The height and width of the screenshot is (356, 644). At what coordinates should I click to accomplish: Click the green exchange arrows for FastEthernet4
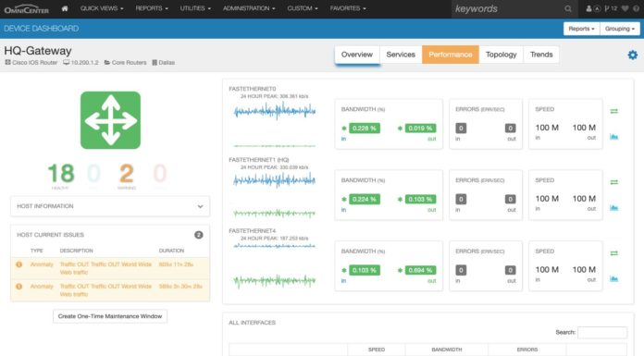pyautogui.click(x=614, y=253)
